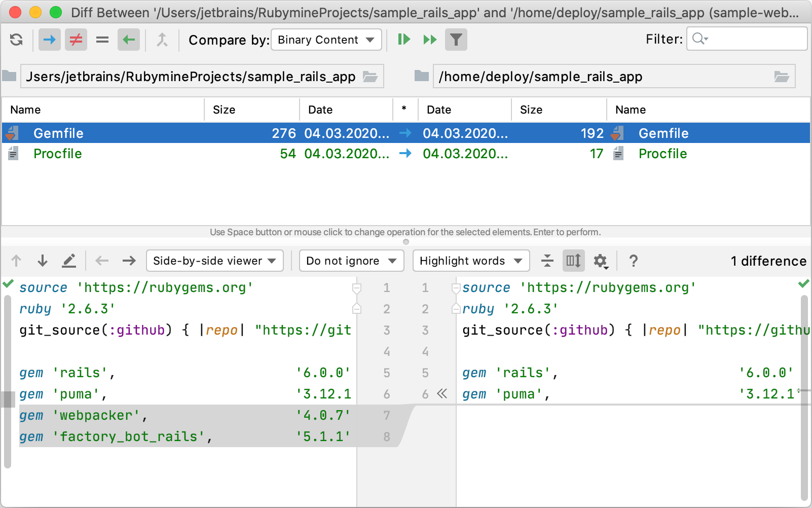812x508 pixels.
Task: Open the Side-by-side viewer dropdown
Action: tap(214, 261)
